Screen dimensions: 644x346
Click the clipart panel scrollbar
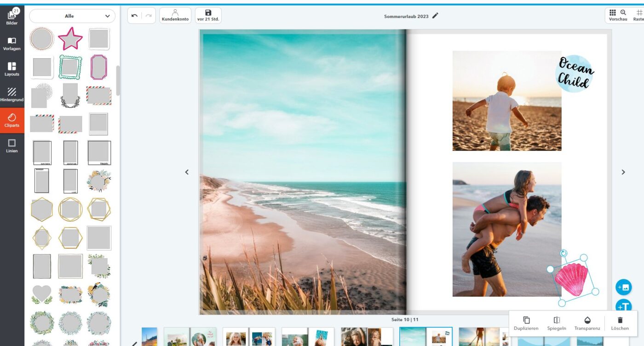[x=118, y=80]
